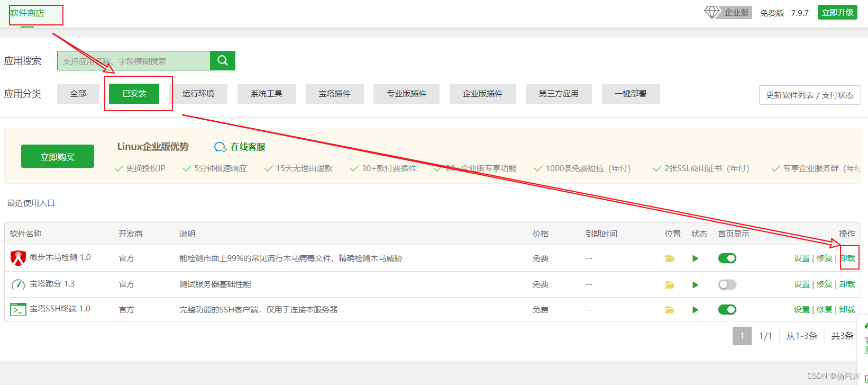Click 卸载 for 宝塔SSH终端
The image size is (868, 385).
point(847,310)
